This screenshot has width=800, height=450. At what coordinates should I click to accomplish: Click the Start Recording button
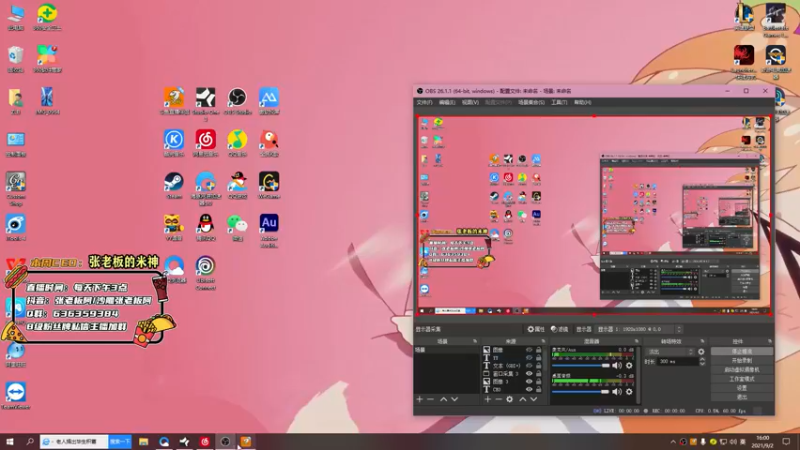742,361
